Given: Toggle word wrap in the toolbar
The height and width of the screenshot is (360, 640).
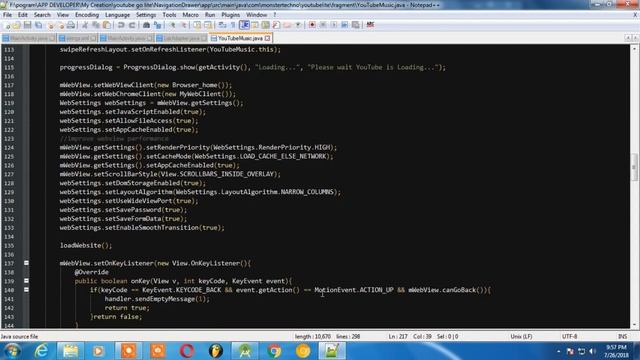Looking at the screenshot, I should [222, 25].
